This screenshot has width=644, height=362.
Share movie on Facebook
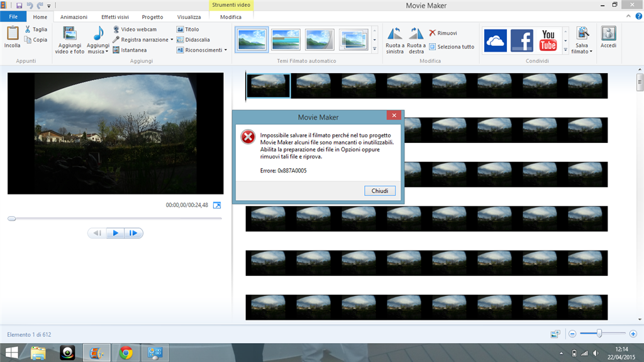pyautogui.click(x=521, y=40)
